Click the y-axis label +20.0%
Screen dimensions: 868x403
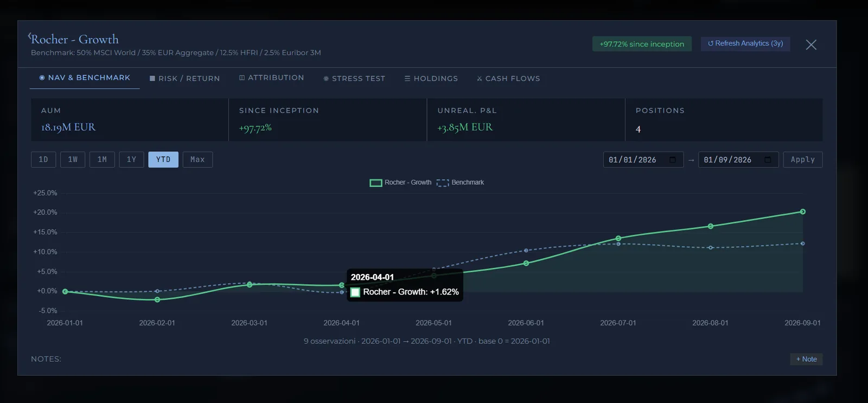coord(45,213)
